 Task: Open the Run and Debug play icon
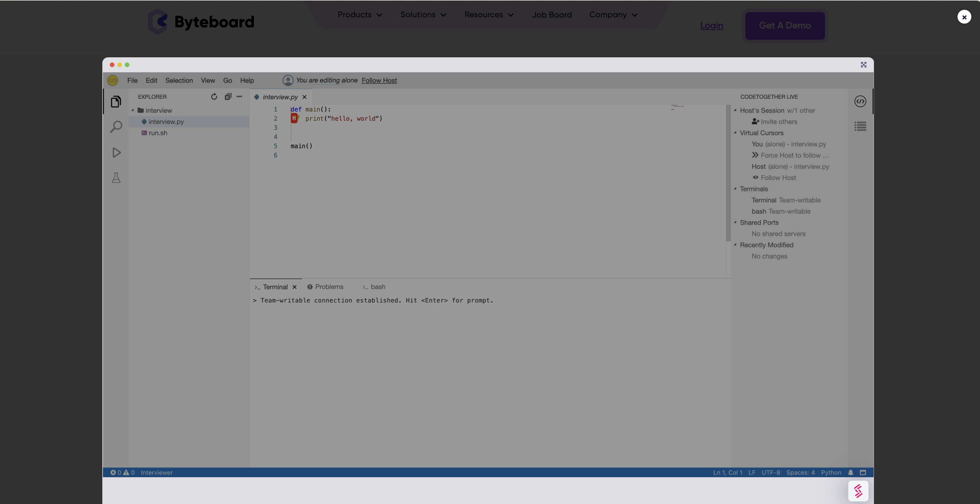click(x=116, y=152)
